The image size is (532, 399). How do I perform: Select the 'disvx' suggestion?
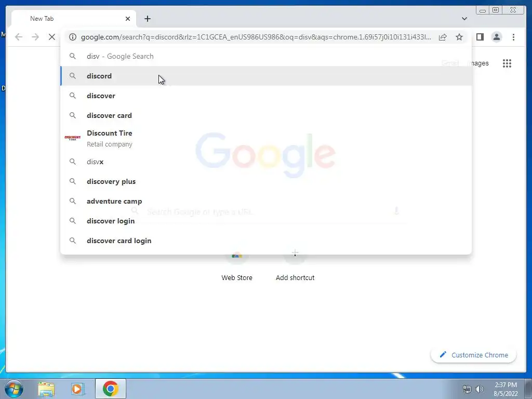pyautogui.click(x=266, y=162)
